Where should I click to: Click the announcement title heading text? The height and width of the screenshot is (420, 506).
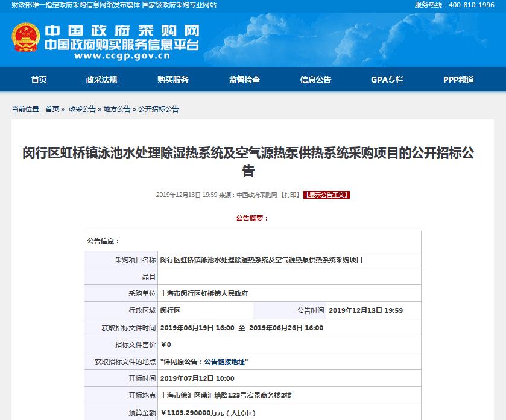tap(248, 161)
